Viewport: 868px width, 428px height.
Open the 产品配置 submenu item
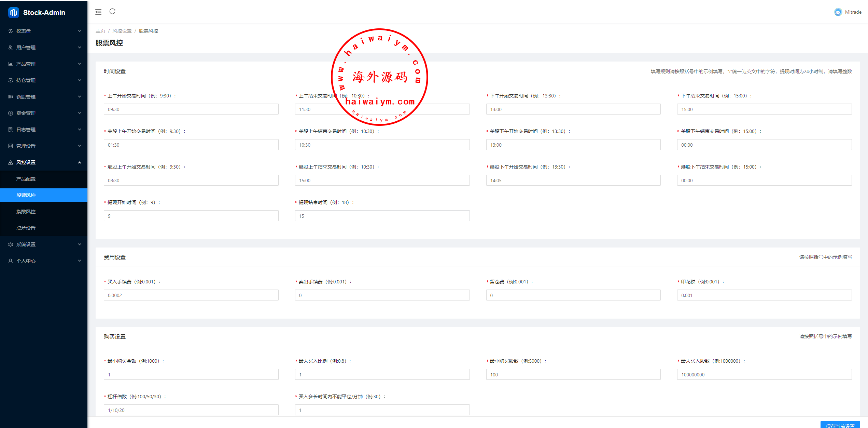(26, 179)
